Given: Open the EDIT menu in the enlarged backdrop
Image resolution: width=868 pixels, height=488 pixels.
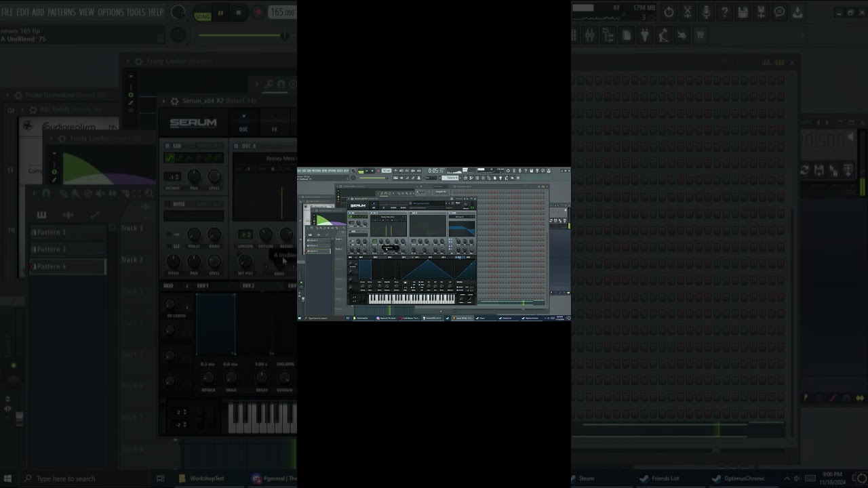Looking at the screenshot, I should pos(22,12).
